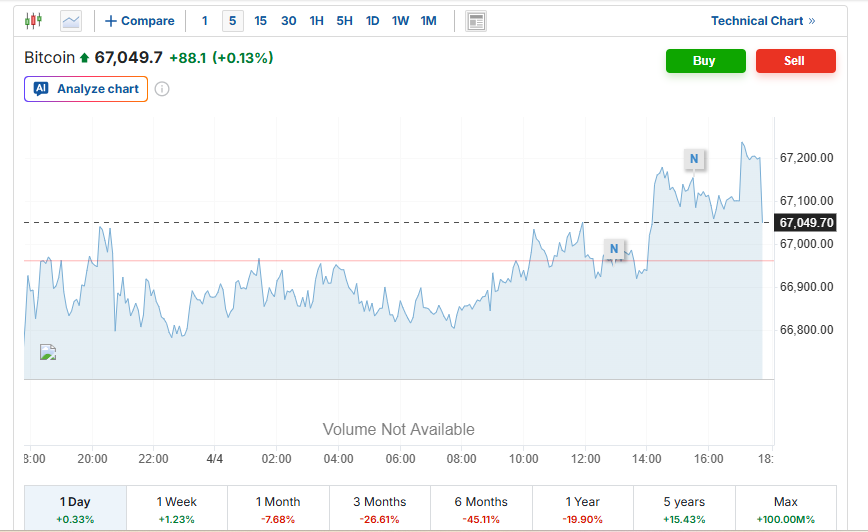Open the Technical Chart link

[763, 21]
